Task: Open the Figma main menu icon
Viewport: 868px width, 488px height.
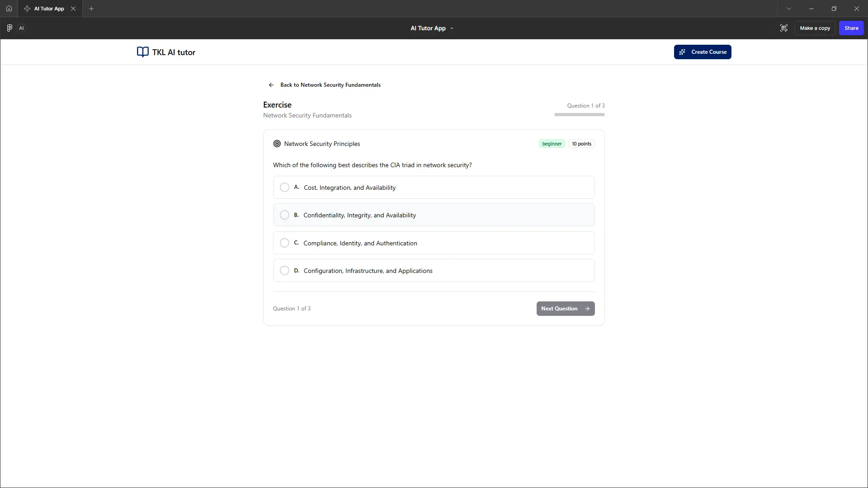Action: point(9,28)
